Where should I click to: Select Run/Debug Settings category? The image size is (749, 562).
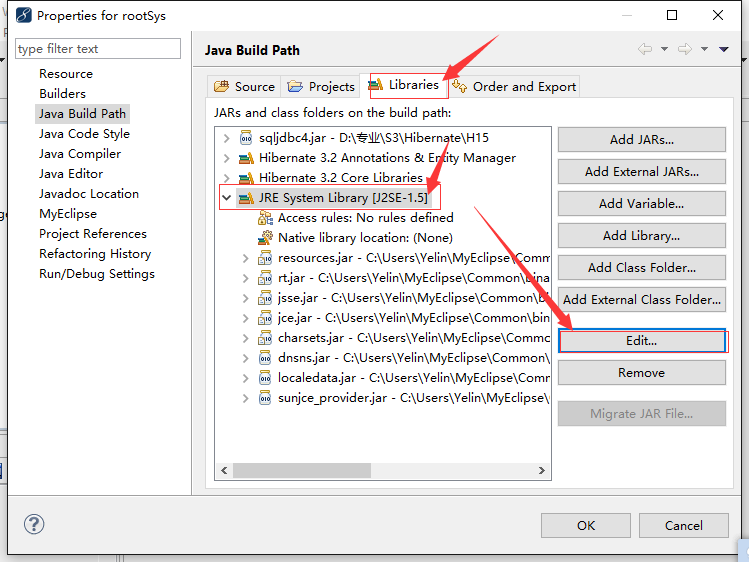click(x=97, y=274)
